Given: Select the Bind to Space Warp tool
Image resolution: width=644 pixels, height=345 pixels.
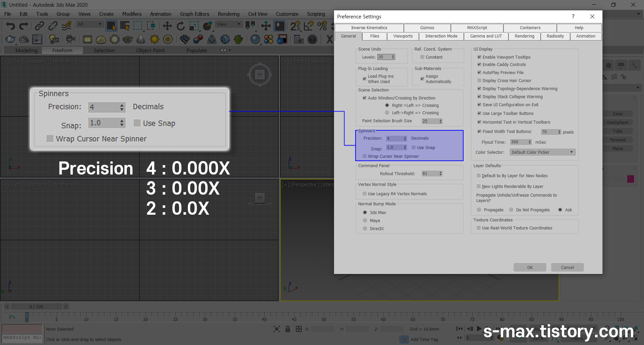Looking at the screenshot, I should 67,26.
